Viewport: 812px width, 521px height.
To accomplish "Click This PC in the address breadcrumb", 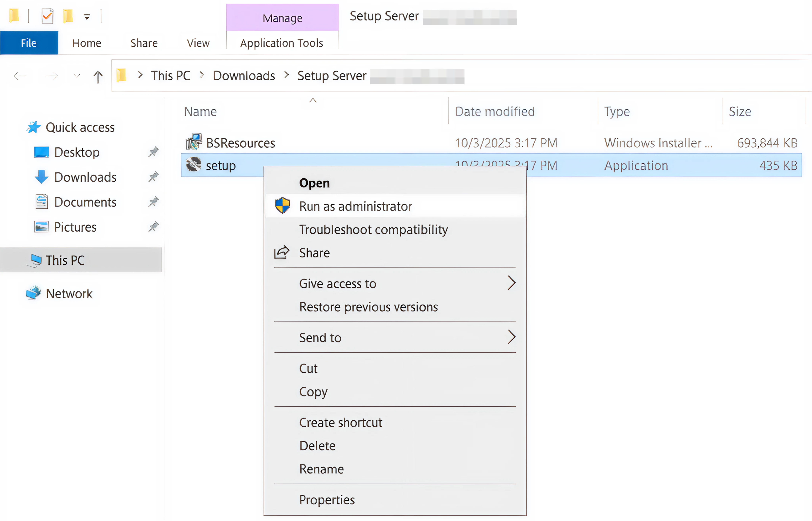I will click(x=171, y=75).
